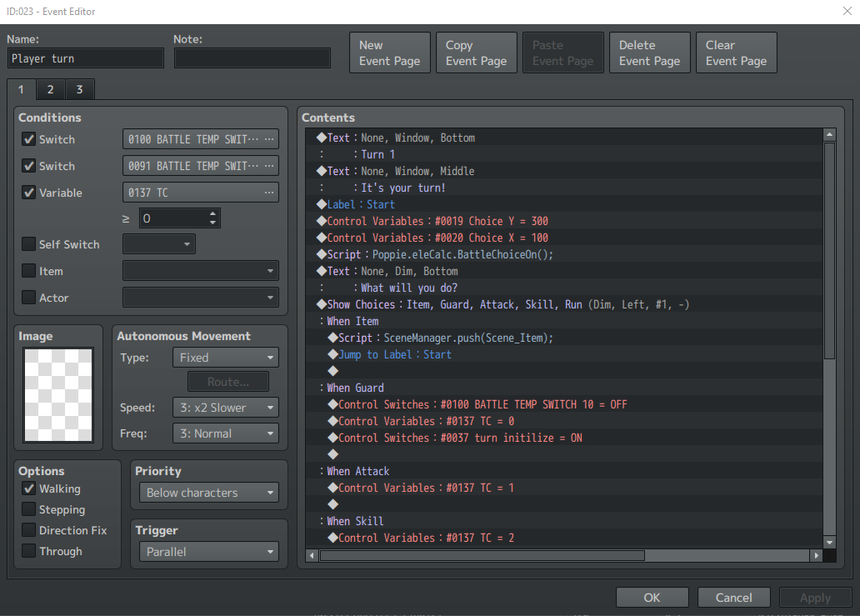Click the up scroll arrow in Contents
Viewport: 860px width, 616px height.
click(828, 134)
